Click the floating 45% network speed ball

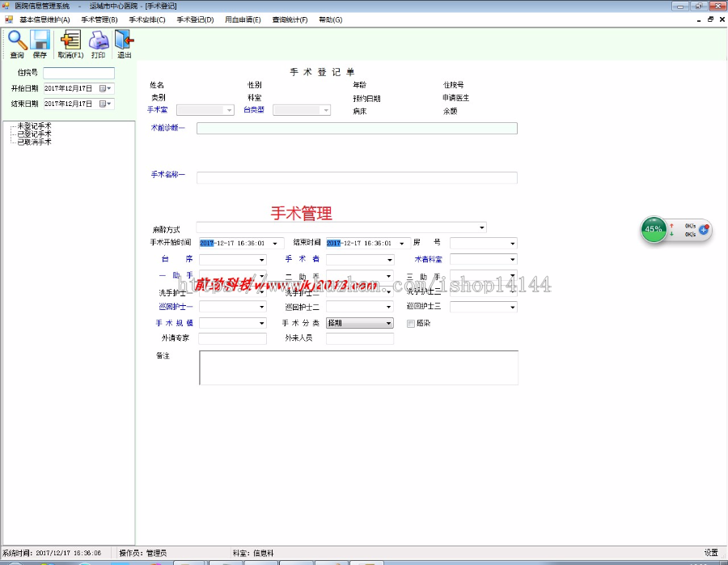[652, 229]
